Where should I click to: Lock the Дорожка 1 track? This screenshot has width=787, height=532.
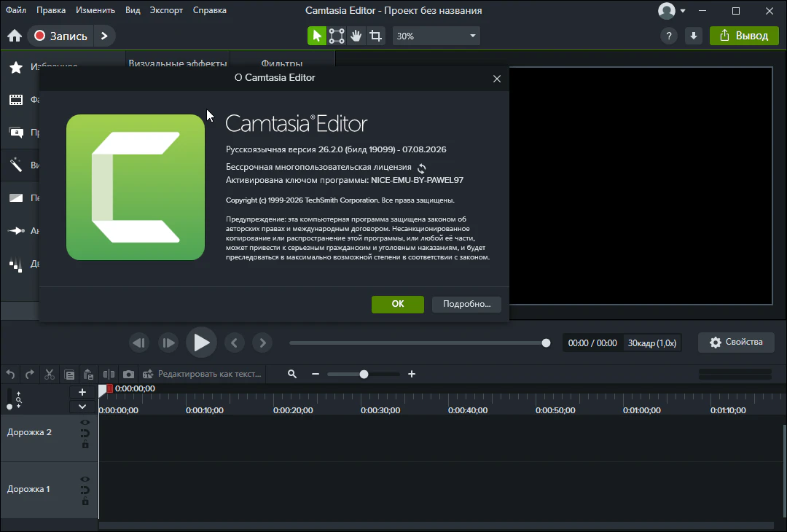85,501
